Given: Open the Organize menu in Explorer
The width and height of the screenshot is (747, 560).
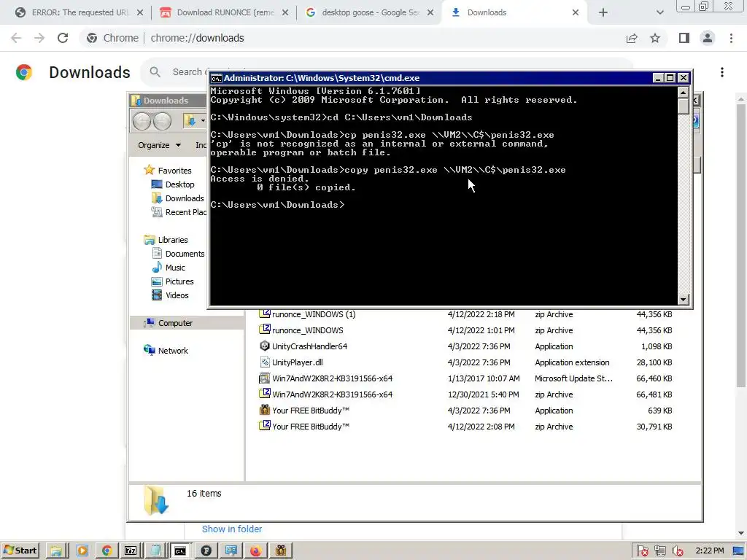Looking at the screenshot, I should [x=159, y=145].
